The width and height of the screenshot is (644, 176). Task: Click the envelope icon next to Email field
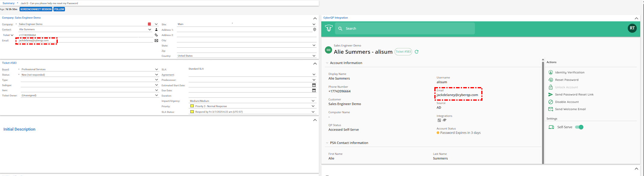[x=156, y=40]
